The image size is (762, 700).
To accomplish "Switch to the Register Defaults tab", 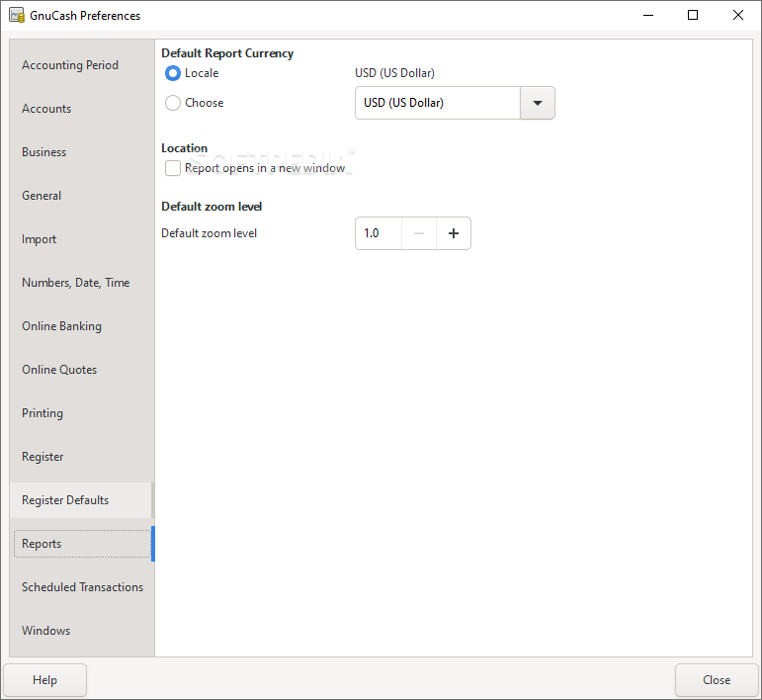I will (x=81, y=500).
